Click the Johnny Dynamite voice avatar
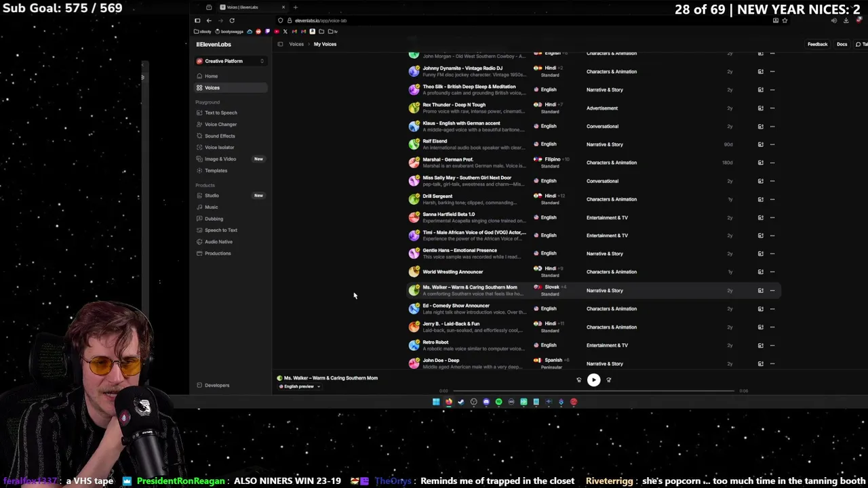The width and height of the screenshot is (868, 488). (x=414, y=71)
